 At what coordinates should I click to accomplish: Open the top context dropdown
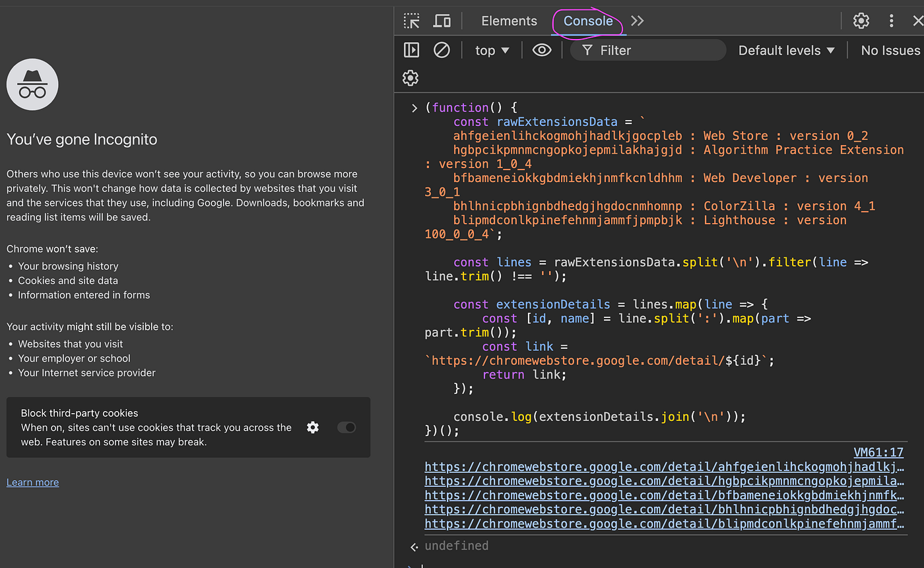(492, 50)
